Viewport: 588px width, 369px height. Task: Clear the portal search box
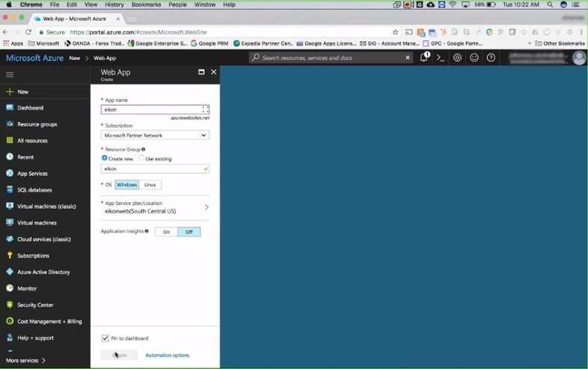[408, 58]
